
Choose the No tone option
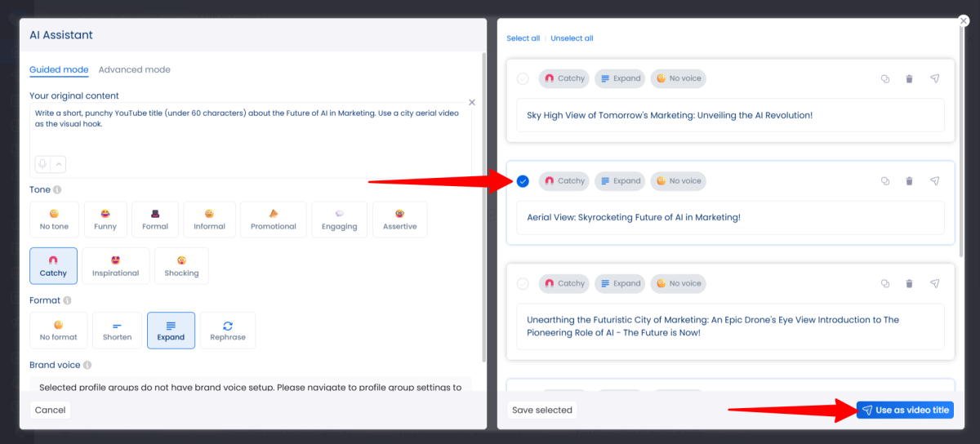(x=55, y=220)
